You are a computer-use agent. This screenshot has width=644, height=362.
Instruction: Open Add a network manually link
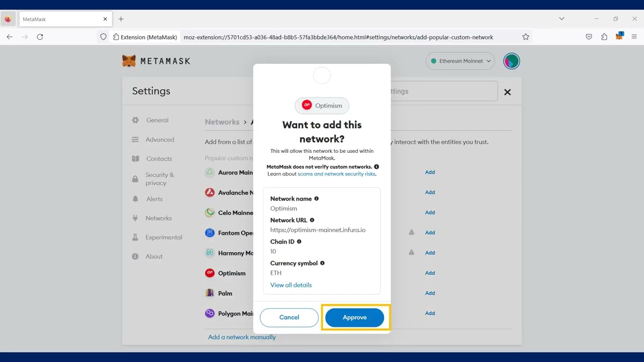(242, 337)
